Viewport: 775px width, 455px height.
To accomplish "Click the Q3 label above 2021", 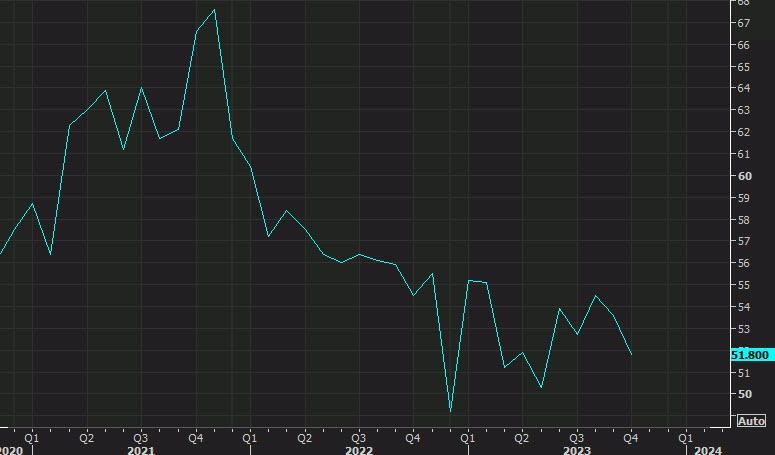I will (x=140, y=437).
